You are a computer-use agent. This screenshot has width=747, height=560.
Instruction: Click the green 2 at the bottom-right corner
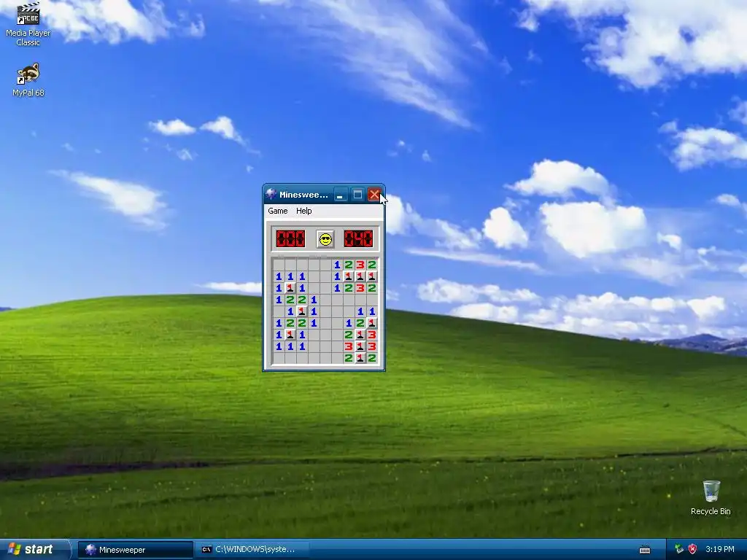tap(372, 358)
